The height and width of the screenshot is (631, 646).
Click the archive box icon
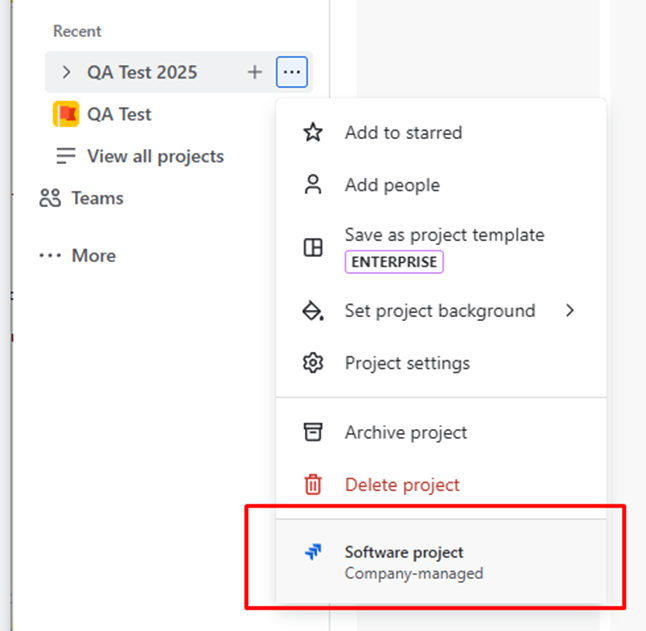tap(313, 432)
